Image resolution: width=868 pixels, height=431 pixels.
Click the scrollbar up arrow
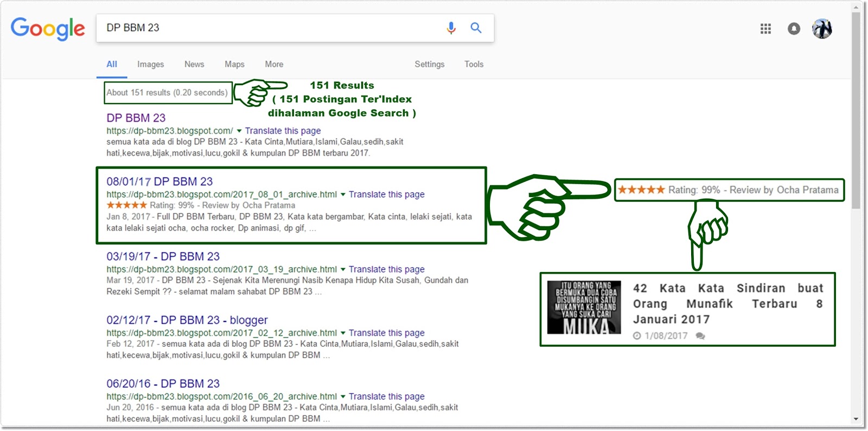pyautogui.click(x=856, y=7)
